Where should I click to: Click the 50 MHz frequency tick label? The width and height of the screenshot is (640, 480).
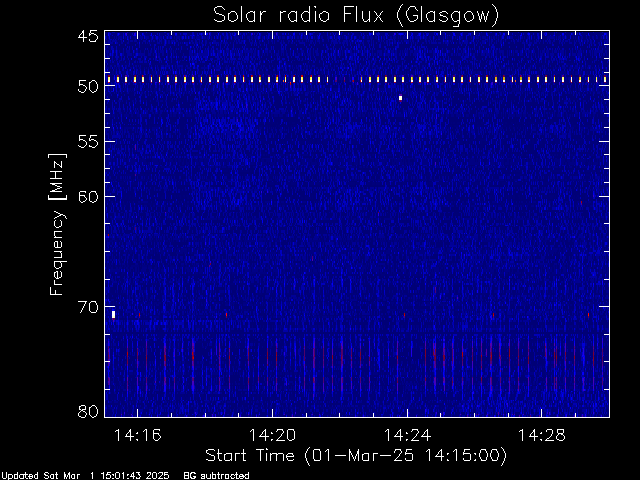pyautogui.click(x=88, y=86)
